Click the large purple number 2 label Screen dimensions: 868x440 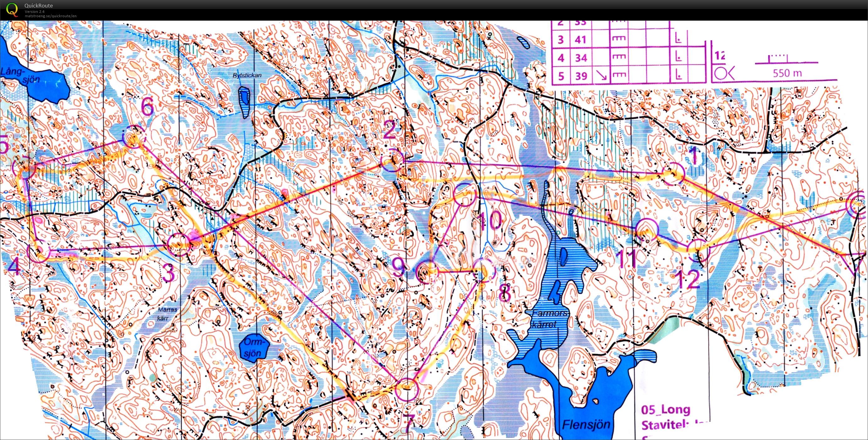pyautogui.click(x=390, y=130)
